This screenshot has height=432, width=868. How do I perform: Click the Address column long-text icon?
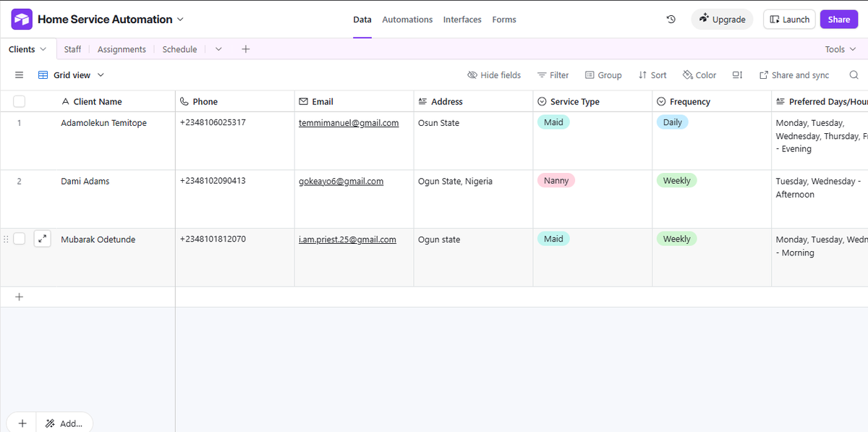[x=423, y=102]
